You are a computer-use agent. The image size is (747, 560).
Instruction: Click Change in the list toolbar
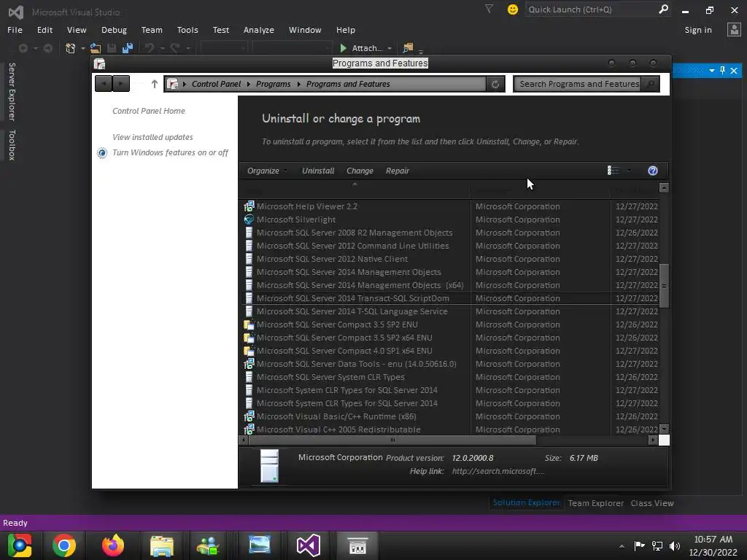(360, 171)
